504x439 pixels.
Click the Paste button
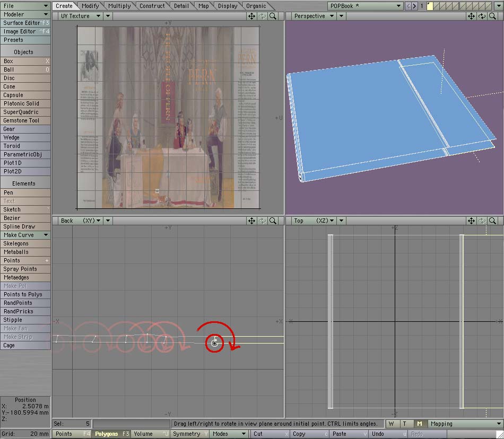[x=348, y=434]
